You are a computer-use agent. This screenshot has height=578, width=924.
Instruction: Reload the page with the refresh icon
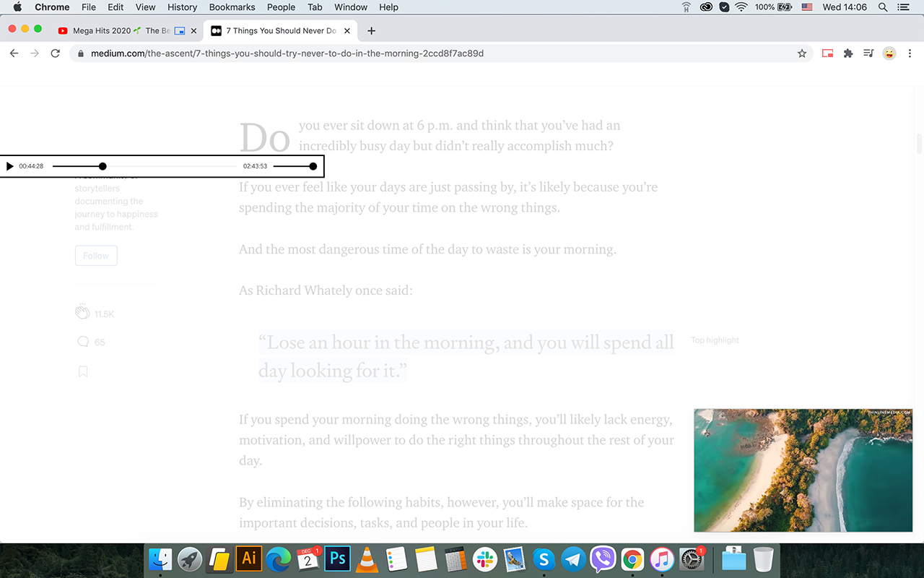(x=55, y=53)
